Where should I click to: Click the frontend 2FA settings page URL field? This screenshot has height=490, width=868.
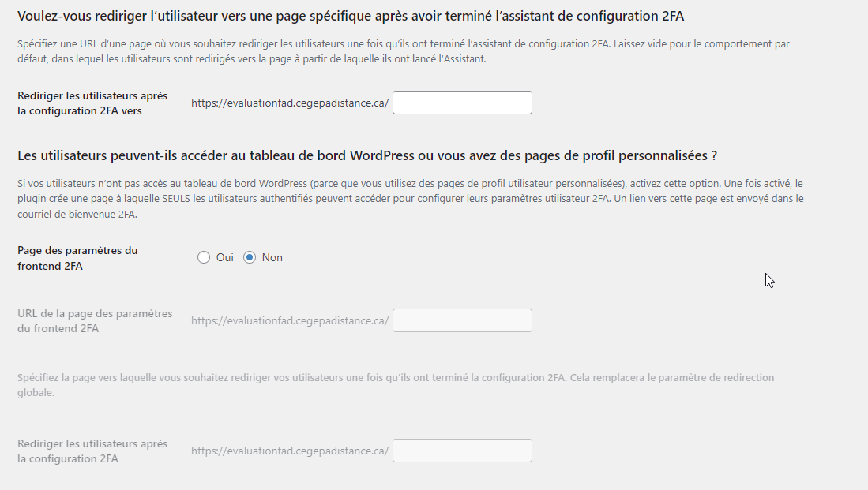click(x=462, y=320)
